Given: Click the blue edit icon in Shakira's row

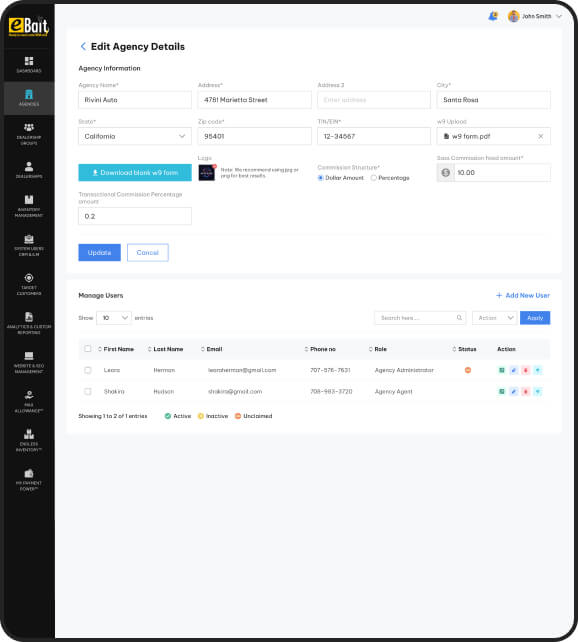Looking at the screenshot, I should click(513, 391).
